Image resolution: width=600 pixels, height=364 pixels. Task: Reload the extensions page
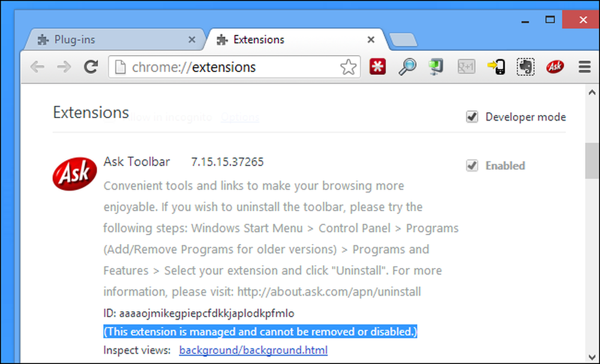[91, 67]
